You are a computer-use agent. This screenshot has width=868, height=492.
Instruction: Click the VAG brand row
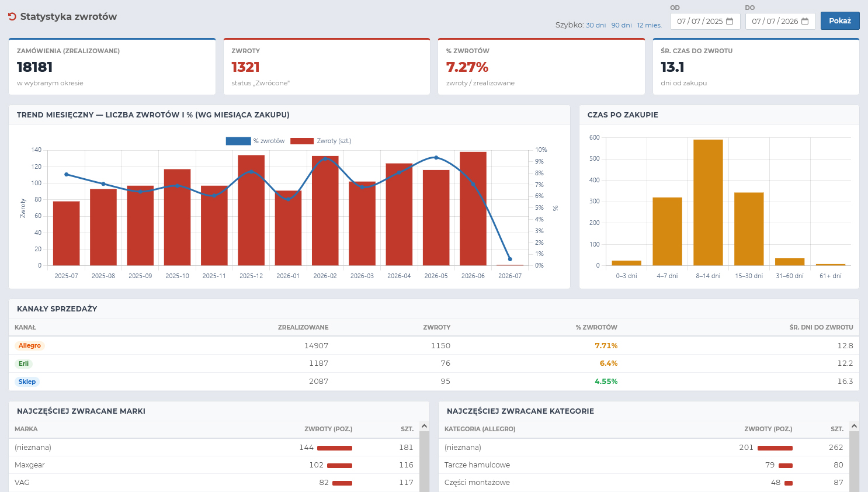[214, 483]
